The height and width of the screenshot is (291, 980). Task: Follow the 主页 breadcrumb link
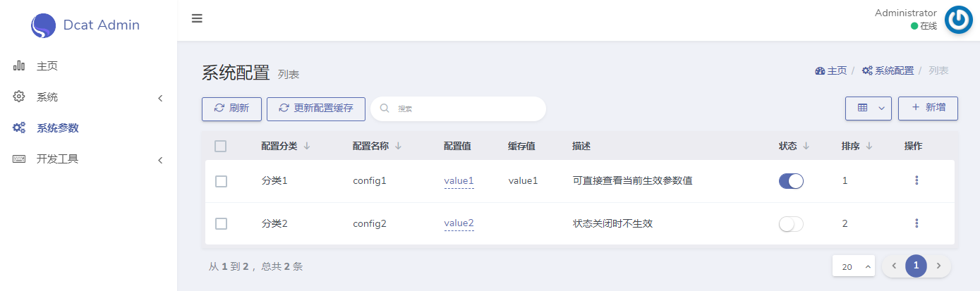pos(837,70)
